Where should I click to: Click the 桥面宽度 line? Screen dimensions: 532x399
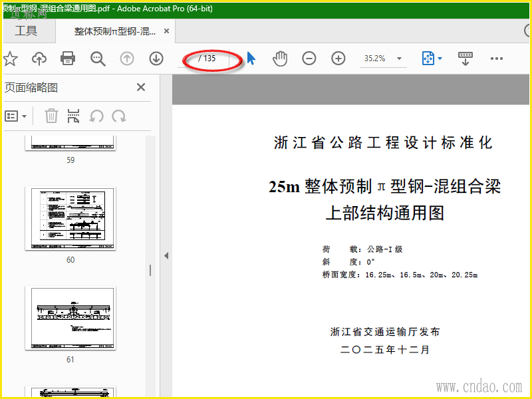(x=400, y=275)
